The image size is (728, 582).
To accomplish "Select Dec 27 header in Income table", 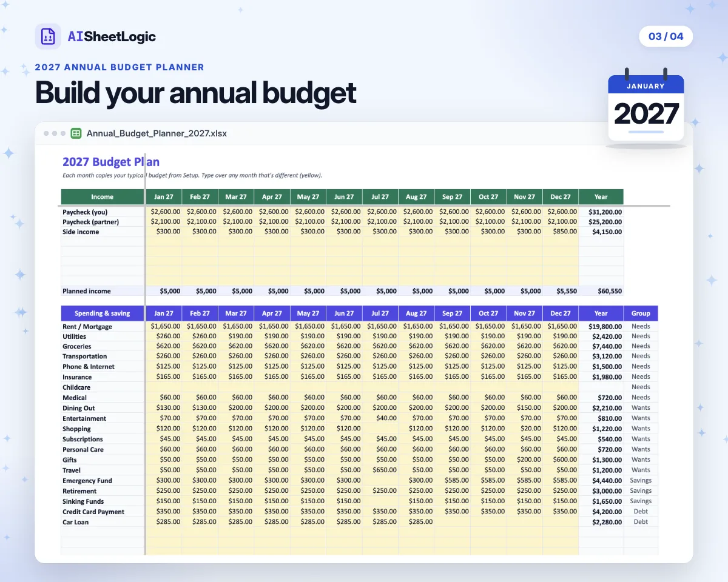I will (x=561, y=196).
